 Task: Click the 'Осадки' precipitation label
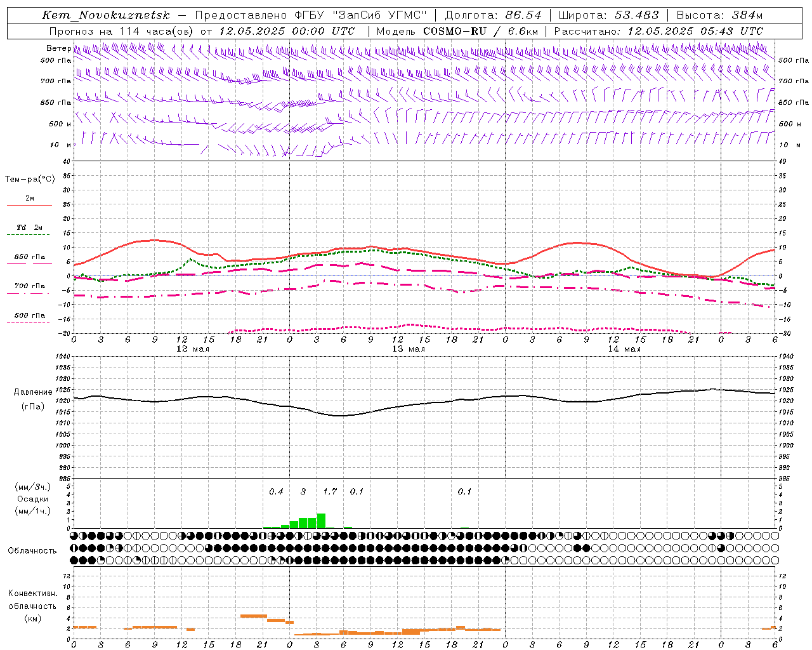click(x=32, y=499)
